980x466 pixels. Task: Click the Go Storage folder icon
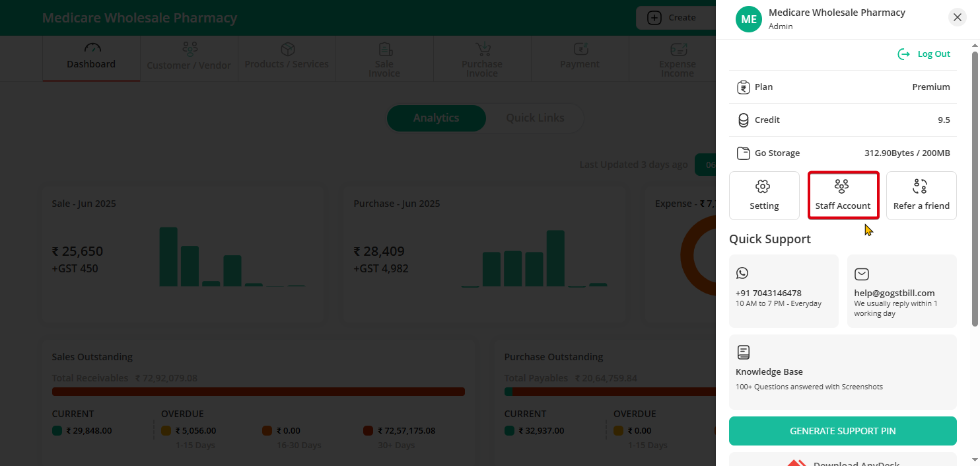pos(743,153)
